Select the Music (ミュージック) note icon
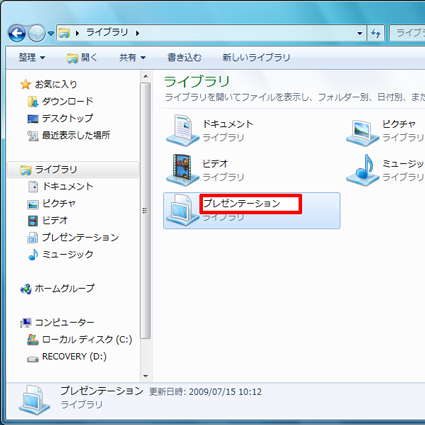 [x=362, y=170]
